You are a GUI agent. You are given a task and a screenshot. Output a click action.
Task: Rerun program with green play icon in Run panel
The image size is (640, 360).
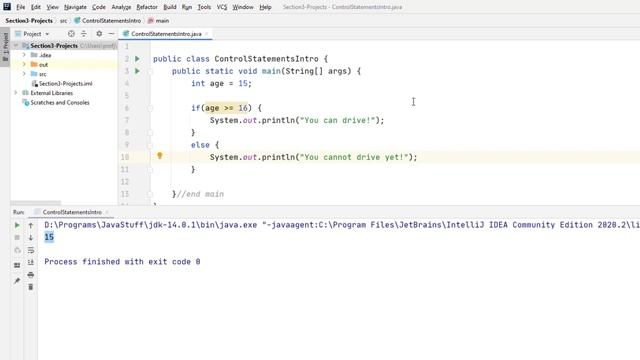tap(17, 225)
